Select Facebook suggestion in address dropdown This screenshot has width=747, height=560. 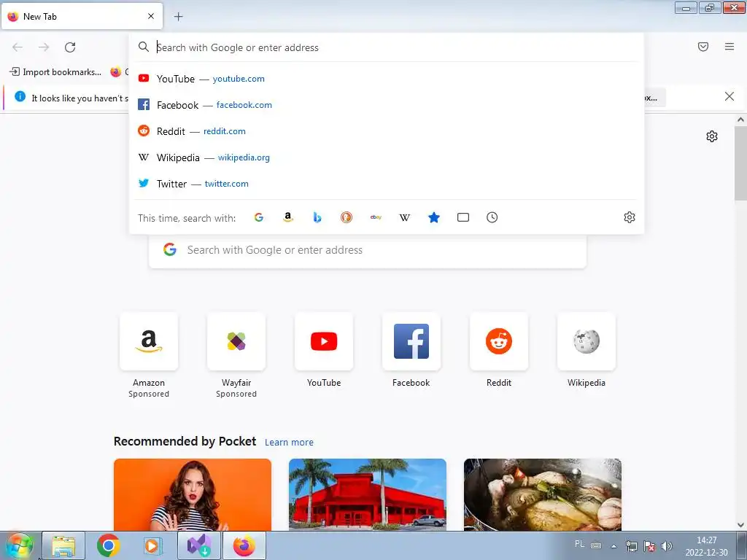(387, 105)
